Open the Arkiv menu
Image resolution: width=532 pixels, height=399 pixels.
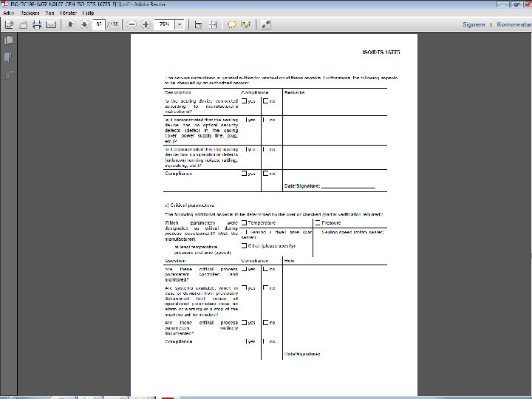[8, 13]
